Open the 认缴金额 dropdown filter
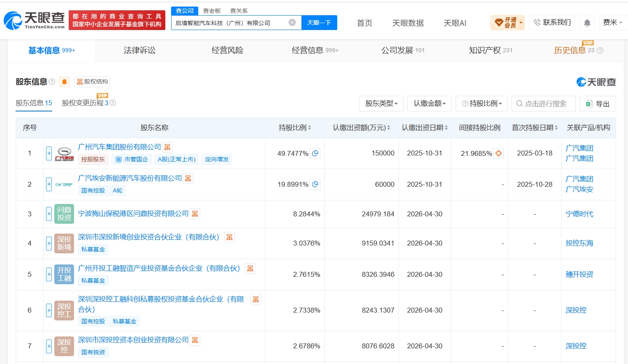Image resolution: width=628 pixels, height=364 pixels. pyautogui.click(x=429, y=104)
